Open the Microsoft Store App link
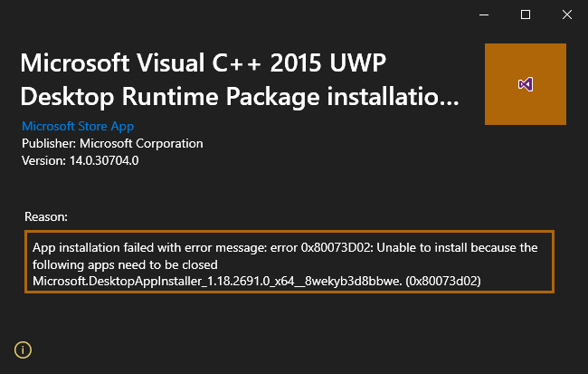The image size is (588, 374). [x=78, y=126]
